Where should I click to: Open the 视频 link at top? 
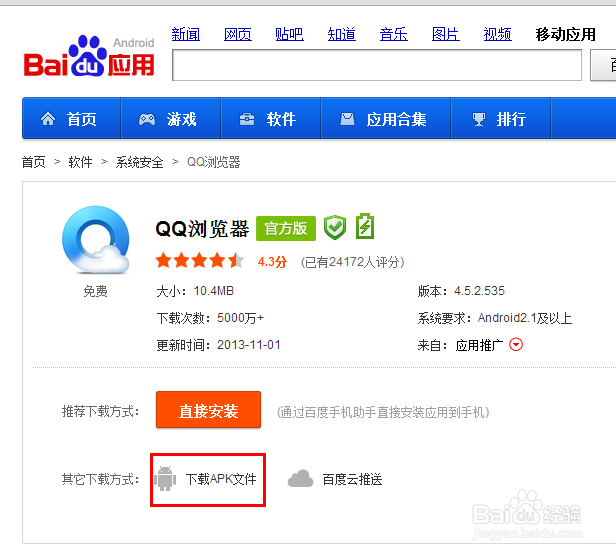coord(497,34)
